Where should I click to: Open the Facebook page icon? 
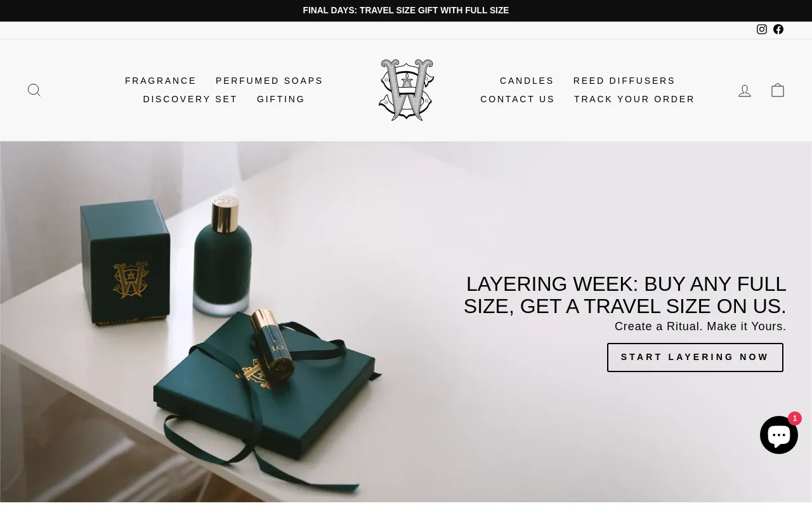[x=778, y=29]
